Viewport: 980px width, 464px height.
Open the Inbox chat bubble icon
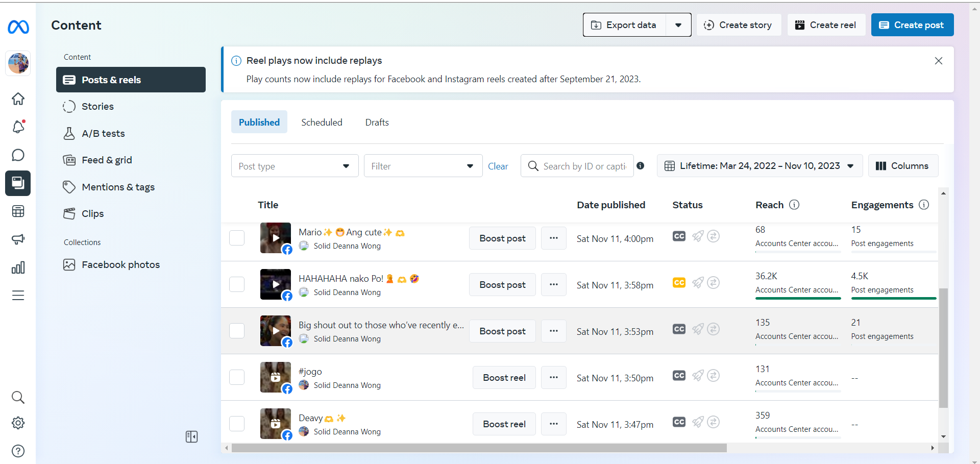click(x=18, y=155)
